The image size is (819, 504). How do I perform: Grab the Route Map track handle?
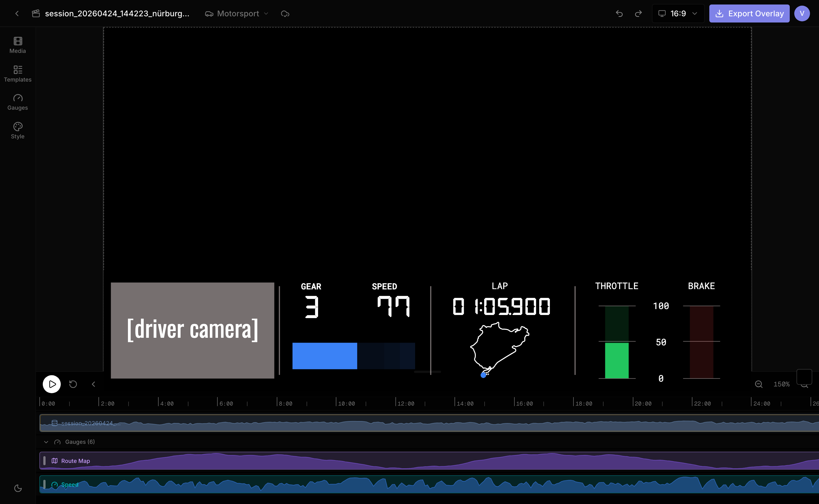[44, 461]
